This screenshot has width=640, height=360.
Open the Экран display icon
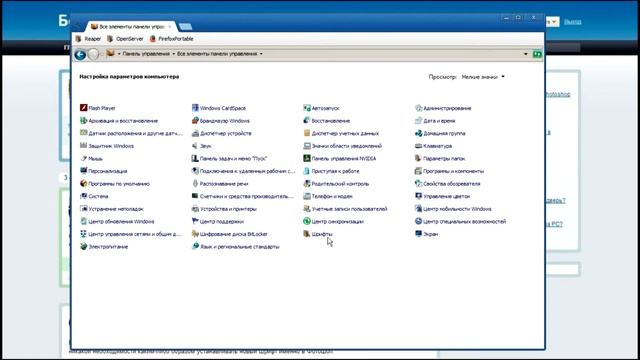[418, 234]
